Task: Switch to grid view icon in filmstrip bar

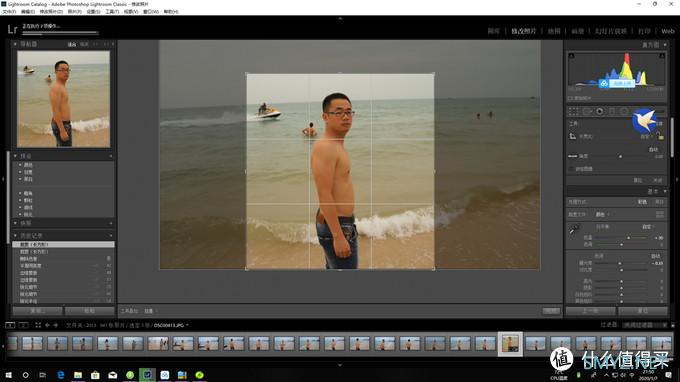Action: click(x=38, y=325)
